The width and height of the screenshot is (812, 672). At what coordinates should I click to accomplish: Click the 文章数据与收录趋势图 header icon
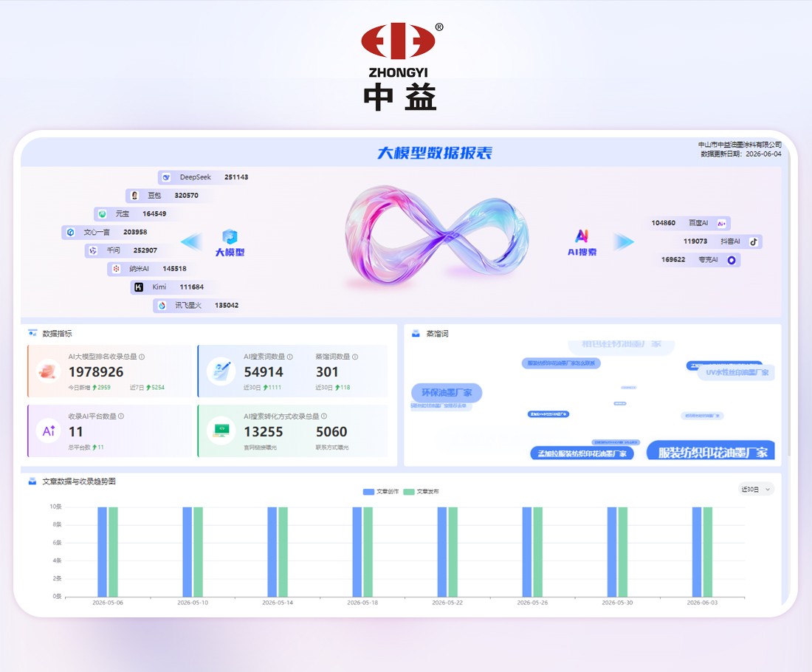pyautogui.click(x=32, y=481)
